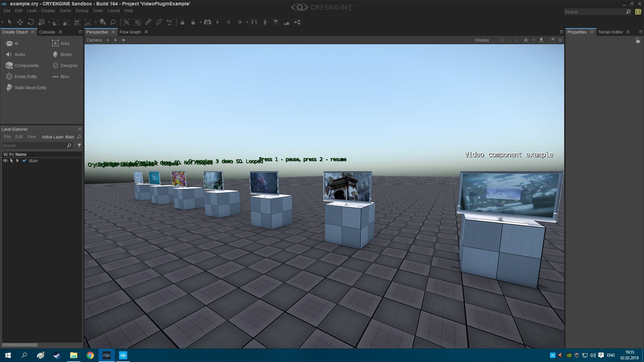Click the pick-object cursor tool
This screenshot has height=362, width=644.
(103, 22)
